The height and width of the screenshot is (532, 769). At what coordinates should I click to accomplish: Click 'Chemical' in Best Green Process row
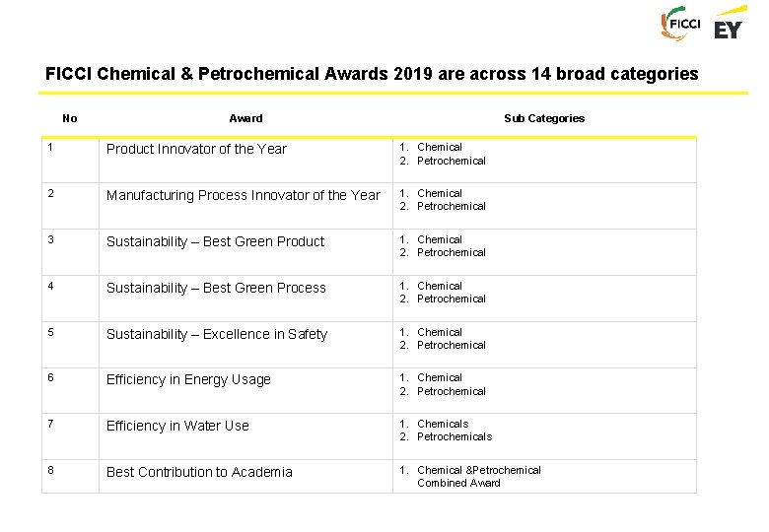(x=440, y=286)
